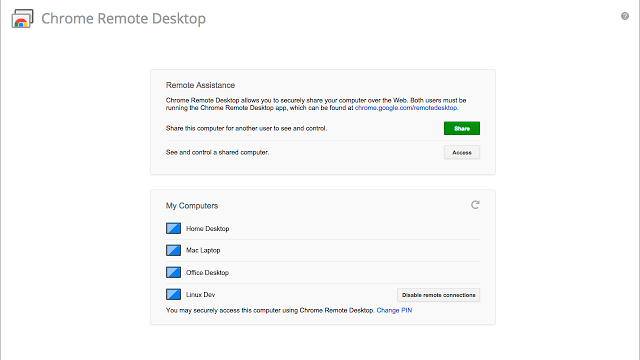The image size is (640, 360).
Task: Click the Chrome Remote Desktop title text
Action: pyautogui.click(x=124, y=18)
